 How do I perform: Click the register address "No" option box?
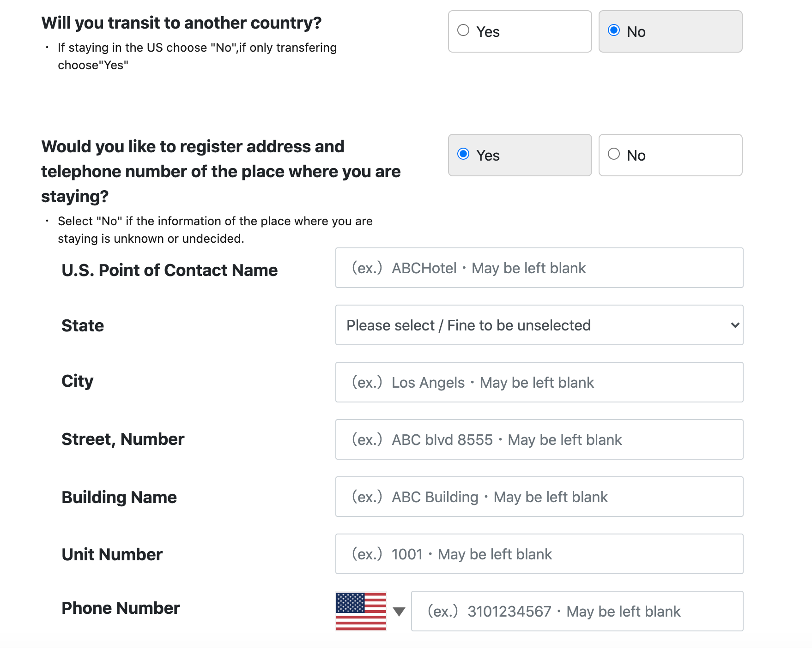670,155
